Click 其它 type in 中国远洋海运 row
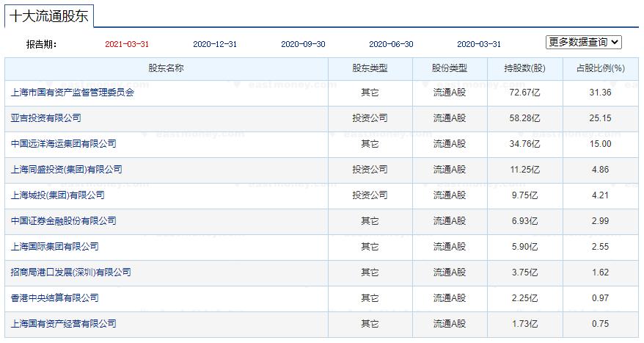644x343 pixels. [370, 144]
